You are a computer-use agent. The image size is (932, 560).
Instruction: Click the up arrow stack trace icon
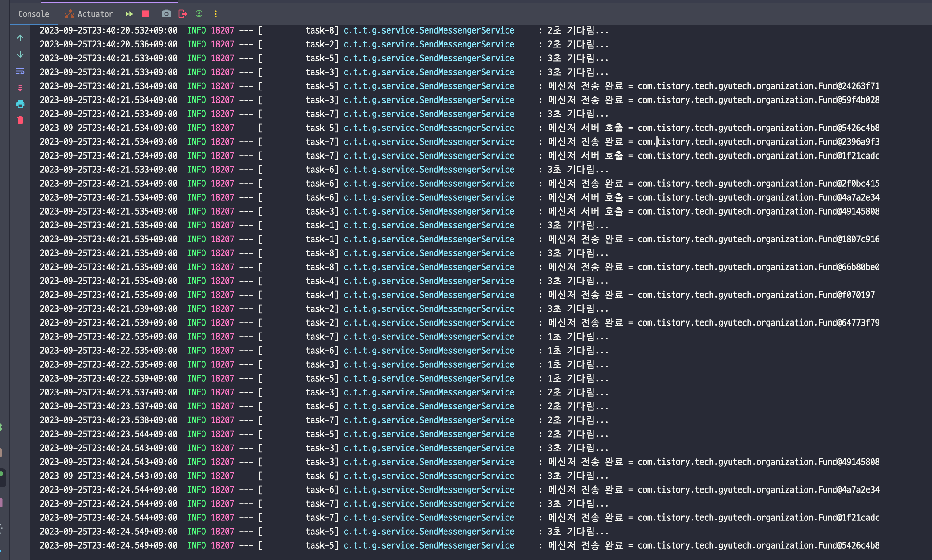coord(20,38)
